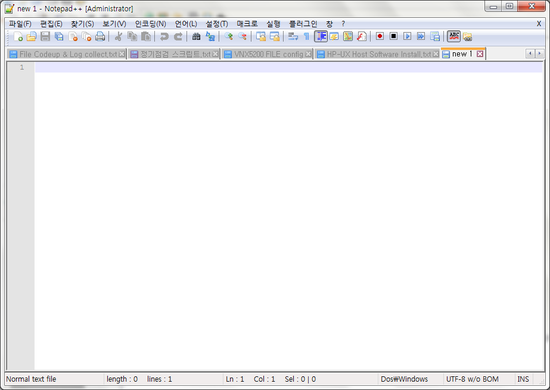Play back the recorded macro icon
Screen dimensions: 550x390
point(407,36)
